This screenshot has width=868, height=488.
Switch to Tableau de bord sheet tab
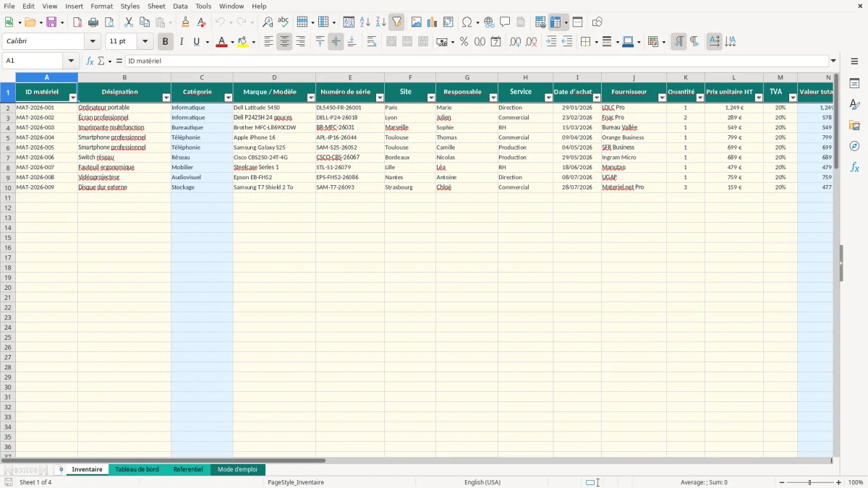[137, 470]
